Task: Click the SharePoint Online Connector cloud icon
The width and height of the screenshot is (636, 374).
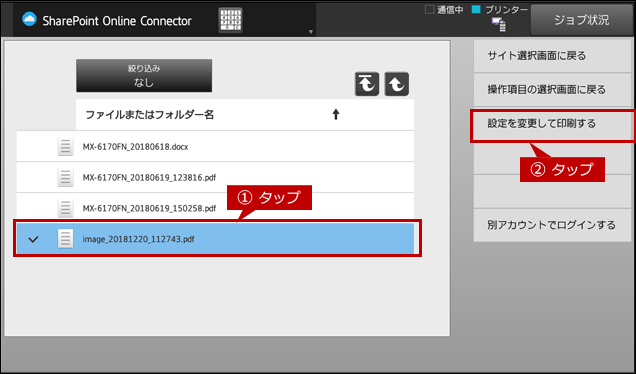Action: [x=29, y=19]
